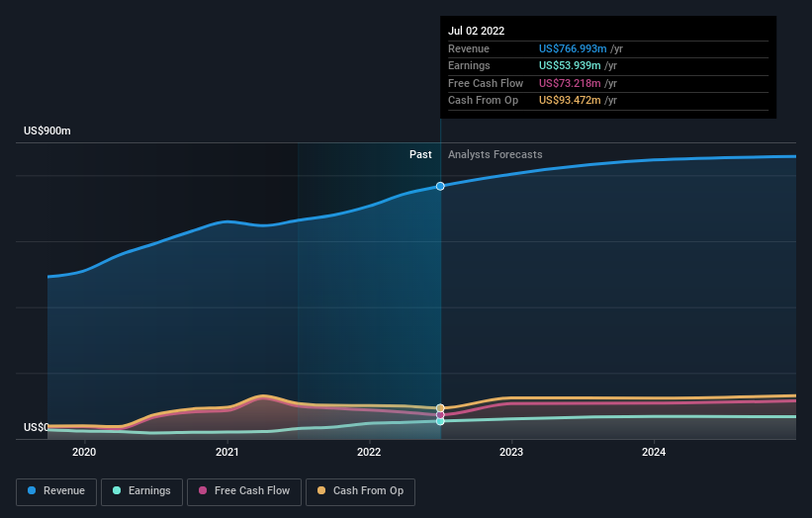
Task: Click the 2023 x-axis label
Action: (511, 452)
